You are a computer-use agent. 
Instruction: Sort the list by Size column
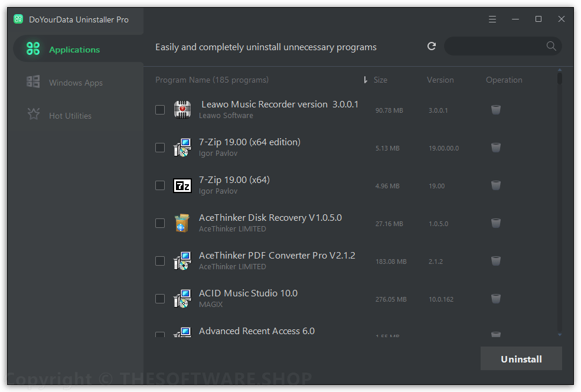pyautogui.click(x=380, y=80)
